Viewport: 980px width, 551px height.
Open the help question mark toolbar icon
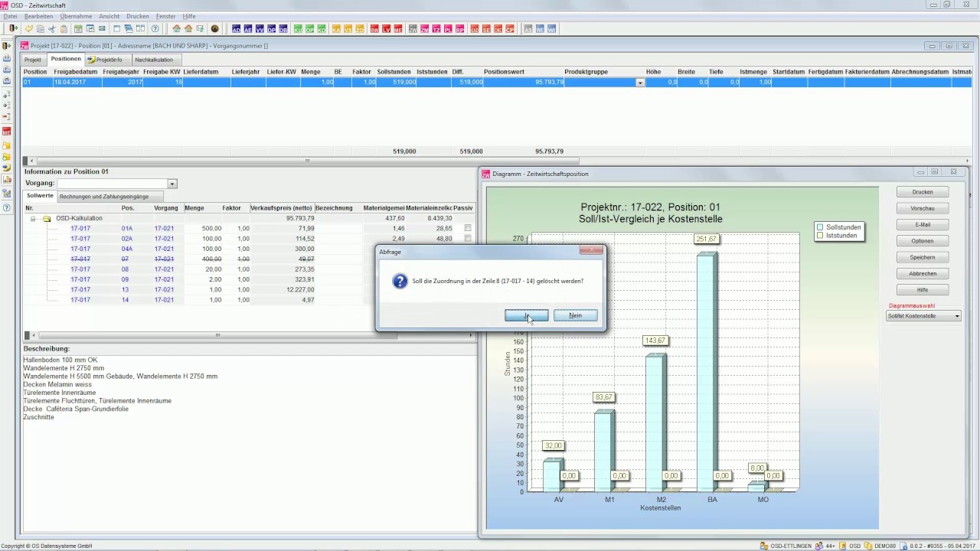[155, 29]
